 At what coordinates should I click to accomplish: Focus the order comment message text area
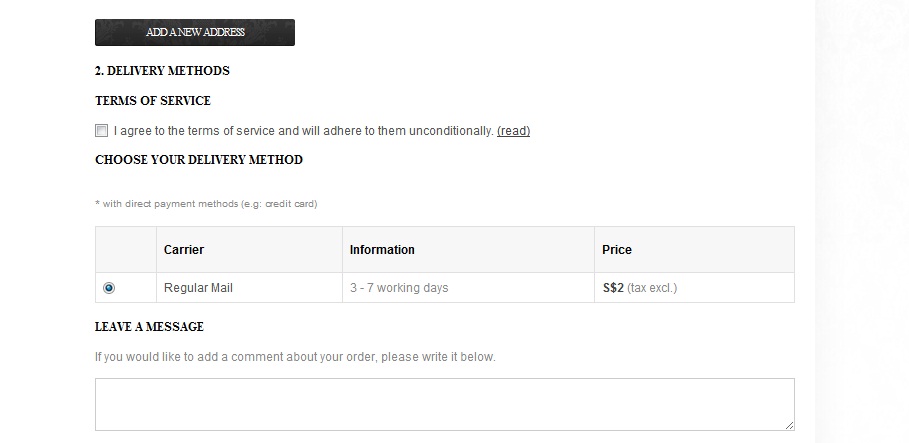tap(445, 405)
